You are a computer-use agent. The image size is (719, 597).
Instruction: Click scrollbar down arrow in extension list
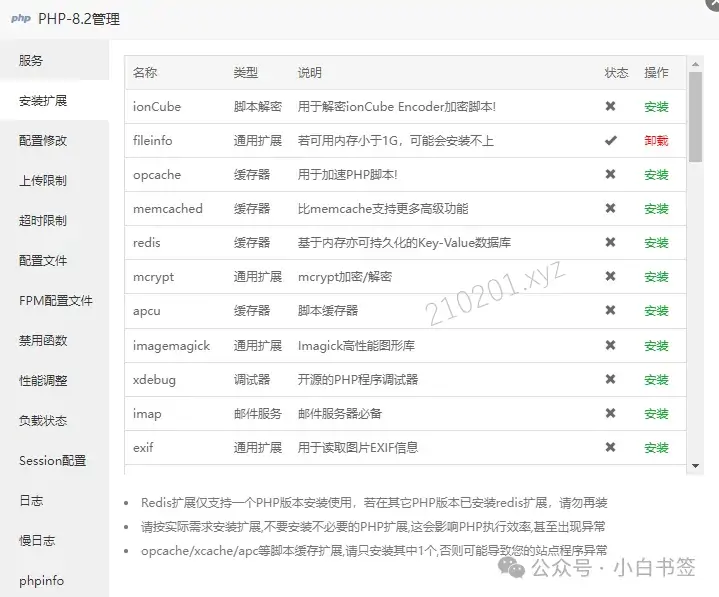(x=695, y=466)
